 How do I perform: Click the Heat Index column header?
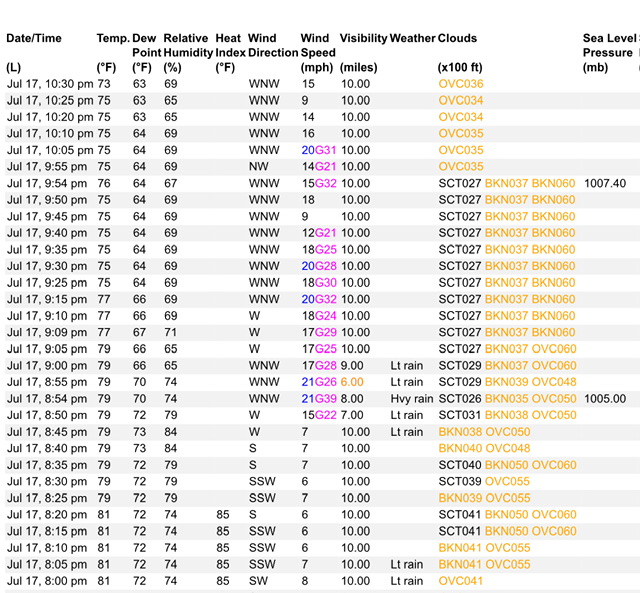[x=231, y=45]
